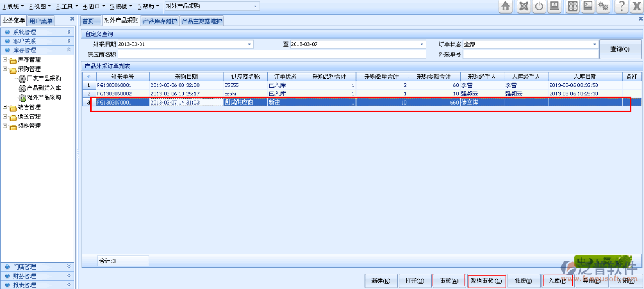Screen dimensions: 644x289
Task: Open the laptop user icon in toolbar
Action: pyautogui.click(x=554, y=6)
